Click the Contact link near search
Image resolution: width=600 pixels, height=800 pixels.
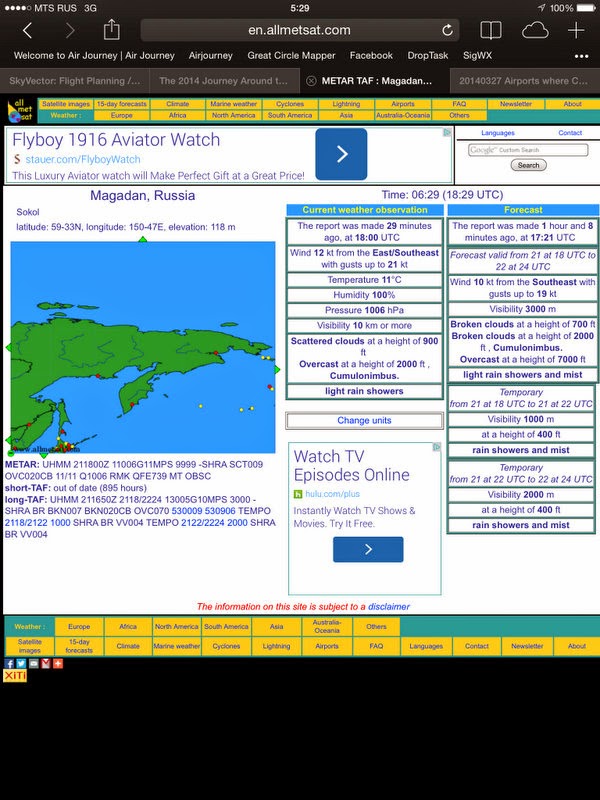pyautogui.click(x=570, y=133)
